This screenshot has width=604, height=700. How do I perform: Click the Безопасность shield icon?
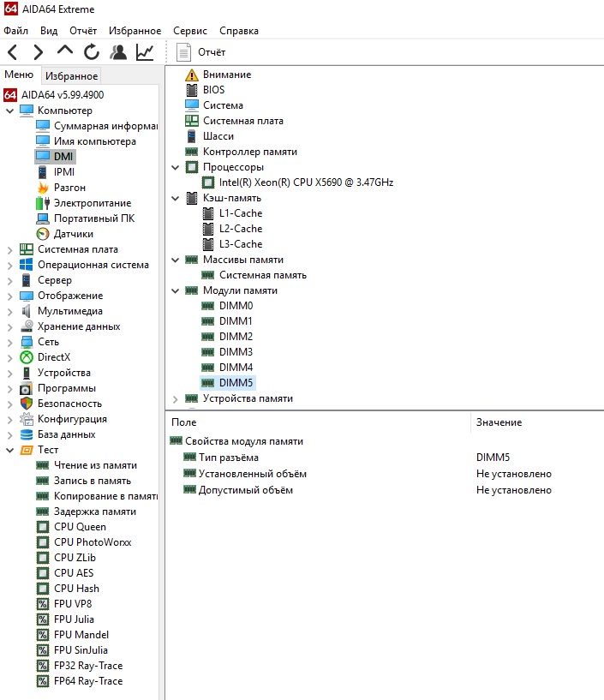point(27,404)
